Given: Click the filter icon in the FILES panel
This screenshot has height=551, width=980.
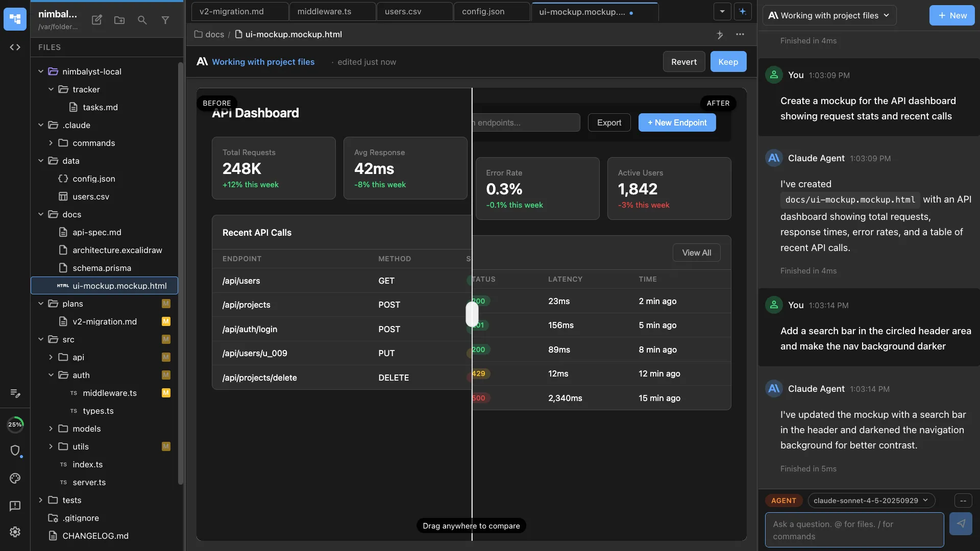Looking at the screenshot, I should [165, 20].
